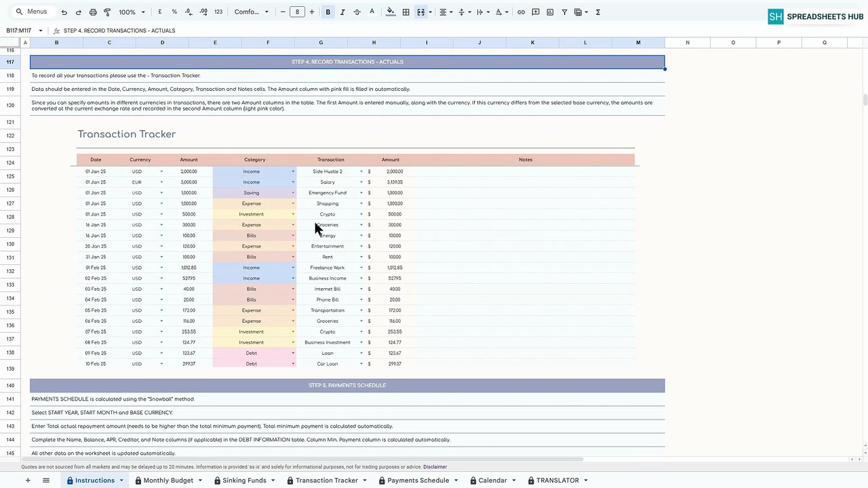
Task: Open Currency dropdown in the EUR row
Action: point(161,182)
